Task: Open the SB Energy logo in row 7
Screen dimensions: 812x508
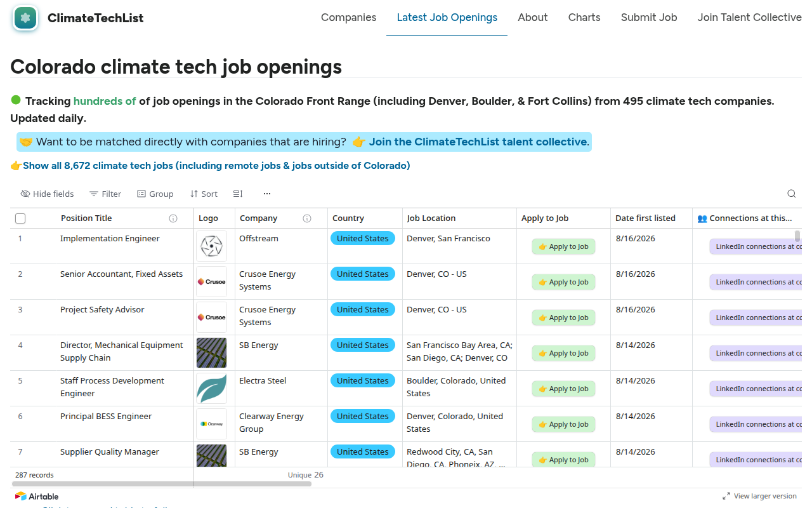Action: (211, 456)
